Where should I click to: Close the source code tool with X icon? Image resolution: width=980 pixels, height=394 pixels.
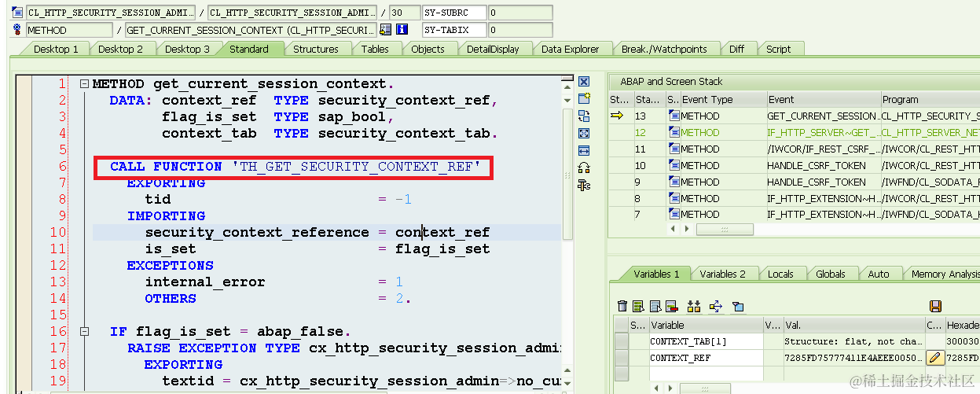584,82
